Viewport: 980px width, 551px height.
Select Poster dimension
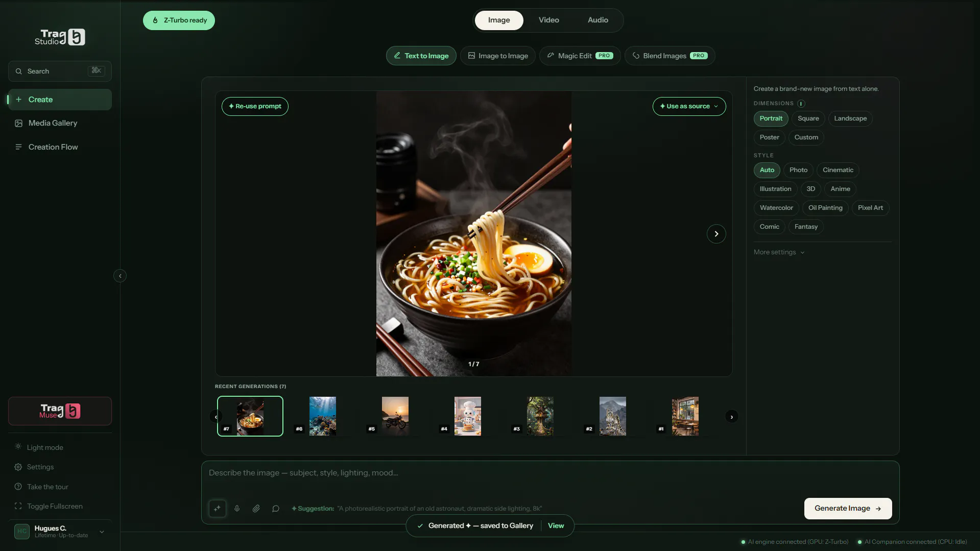click(770, 137)
